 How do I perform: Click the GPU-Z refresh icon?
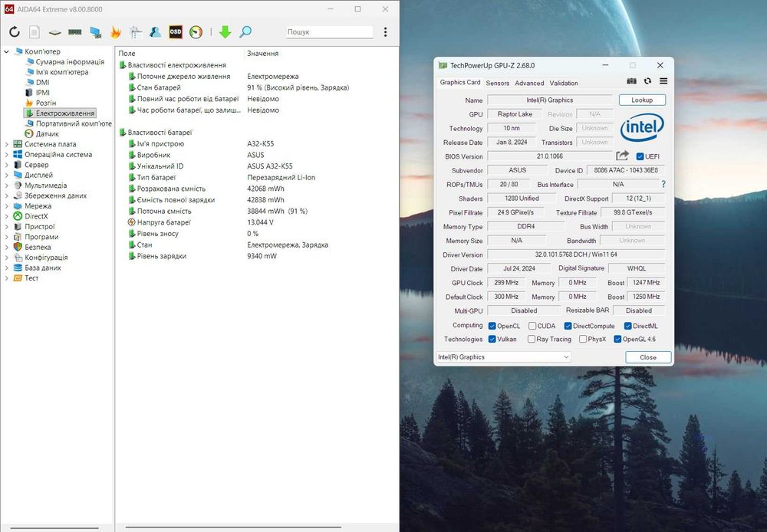click(647, 81)
